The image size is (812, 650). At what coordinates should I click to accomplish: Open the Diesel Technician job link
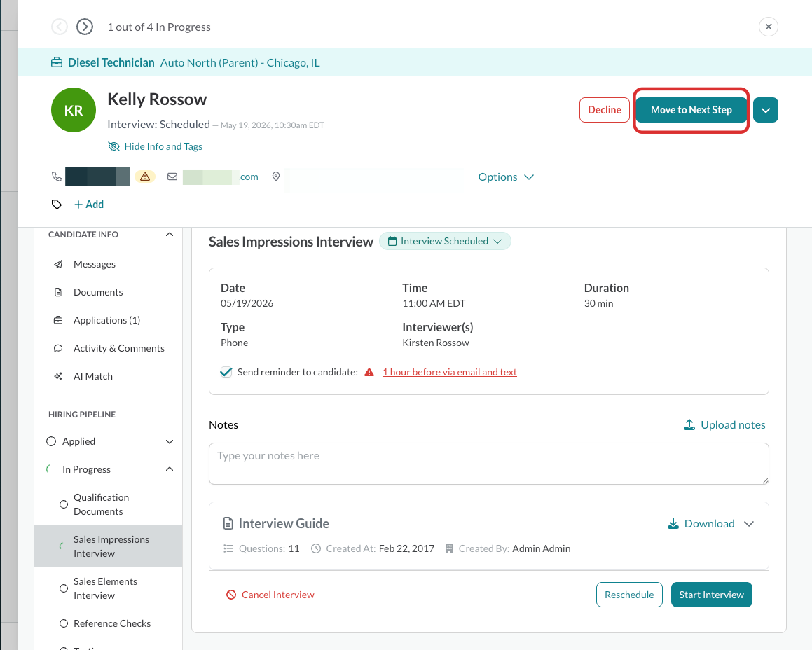111,62
